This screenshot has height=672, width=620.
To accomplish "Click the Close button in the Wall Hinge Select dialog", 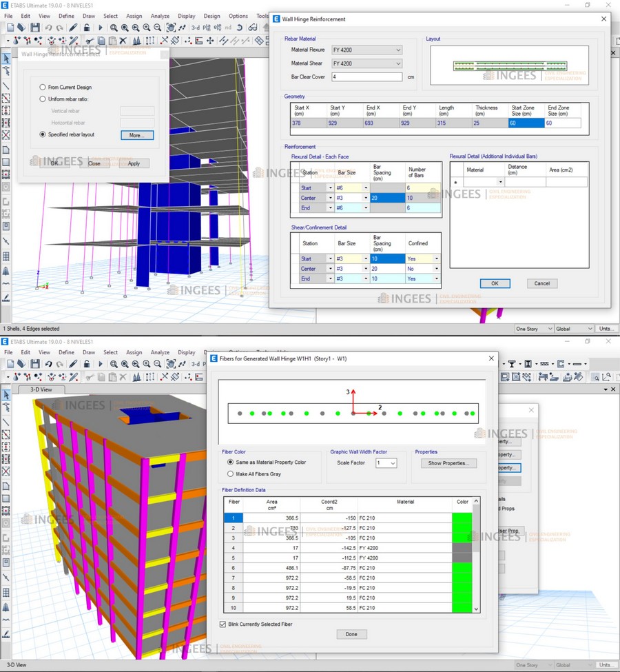I will pos(94,163).
